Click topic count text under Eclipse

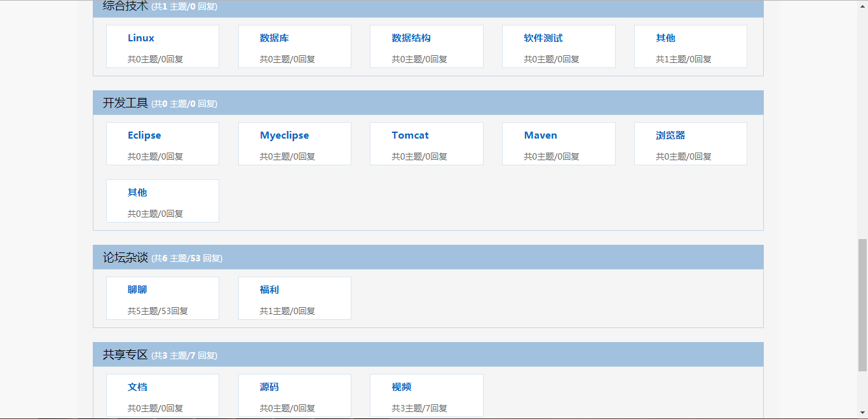click(x=155, y=156)
